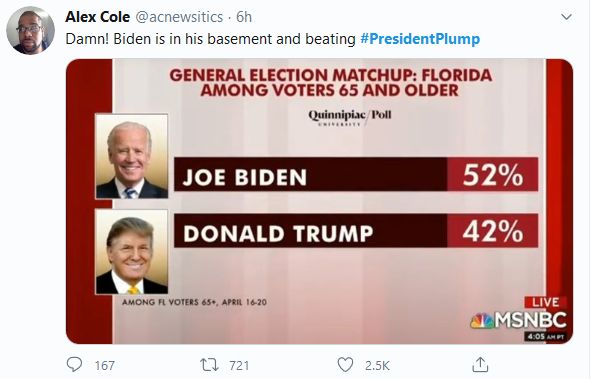Open Alex Cole's profile avatar
Image resolution: width=593 pixels, height=379 pixels.
(x=30, y=31)
